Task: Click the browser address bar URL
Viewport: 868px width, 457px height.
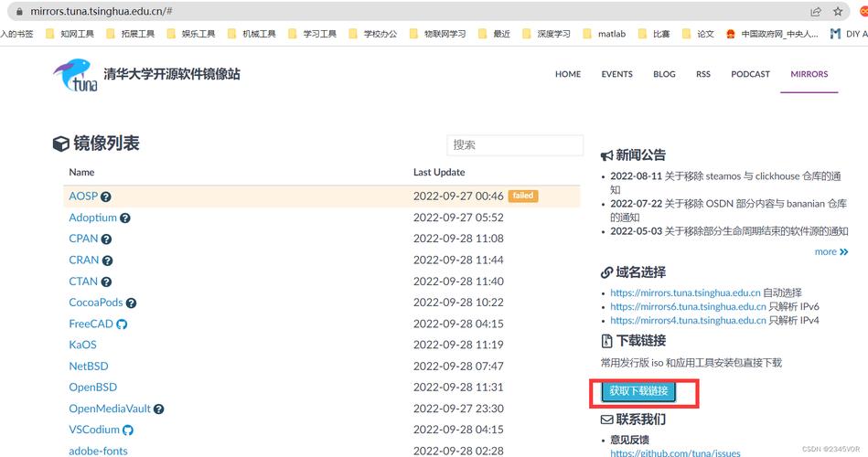Action: point(102,11)
